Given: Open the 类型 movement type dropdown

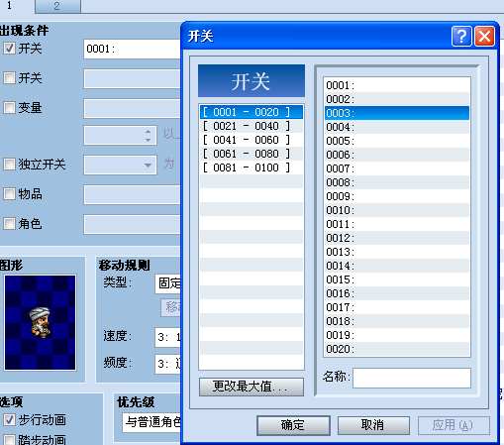Looking at the screenshot, I should (167, 283).
